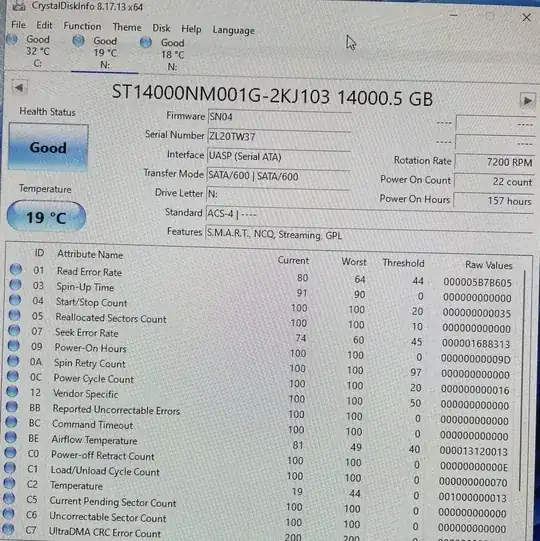Viewport: 540px width, 541px height.
Task: Click health orb icon of 19 °C drive
Action: pos(79,41)
